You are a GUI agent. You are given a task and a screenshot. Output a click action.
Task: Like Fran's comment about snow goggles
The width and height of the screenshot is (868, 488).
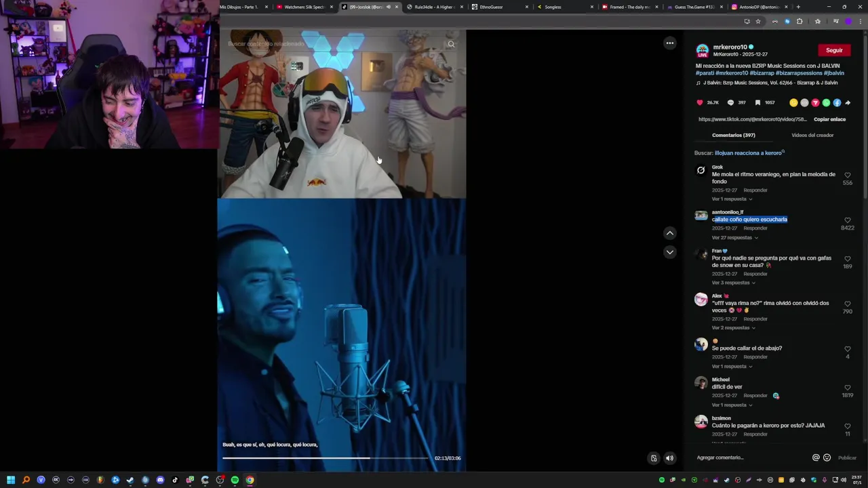point(847,259)
